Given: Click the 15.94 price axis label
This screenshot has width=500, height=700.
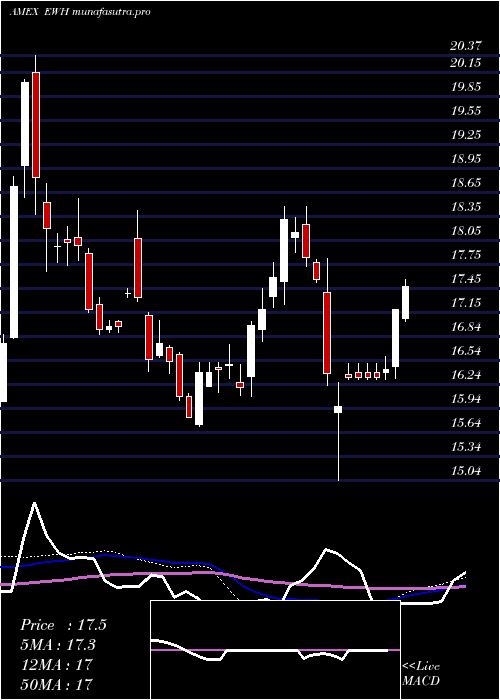Looking at the screenshot, I should coord(466,399).
